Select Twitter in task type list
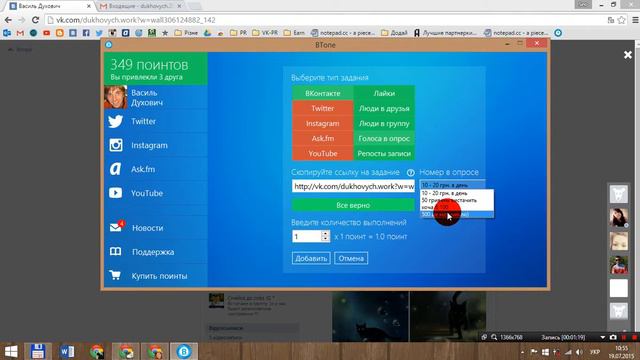 (322, 109)
